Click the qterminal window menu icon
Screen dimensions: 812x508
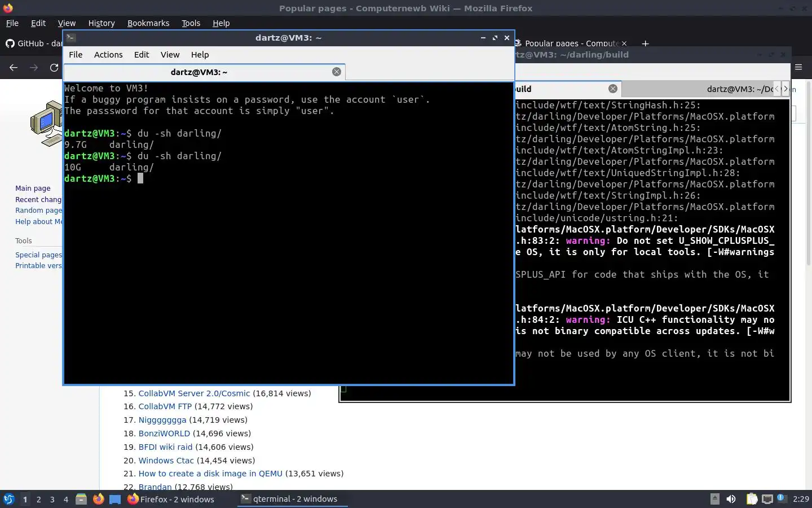click(71, 38)
